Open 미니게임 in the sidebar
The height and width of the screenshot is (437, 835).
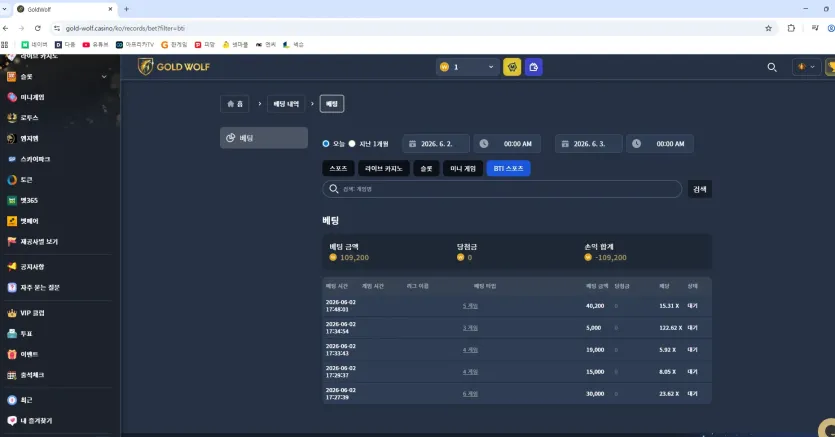coord(32,97)
